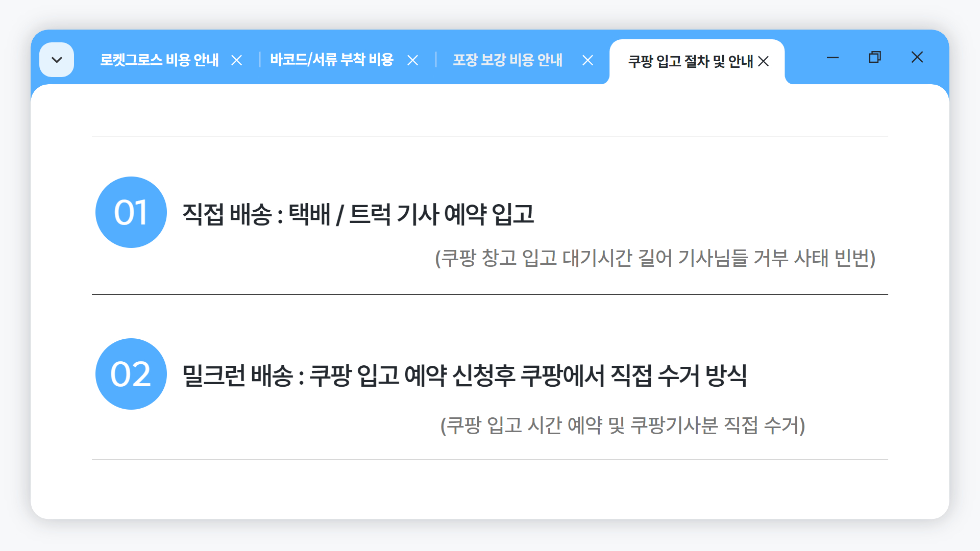
Task: Open the 바코드/서류 부착 비용 tab
Action: (332, 60)
